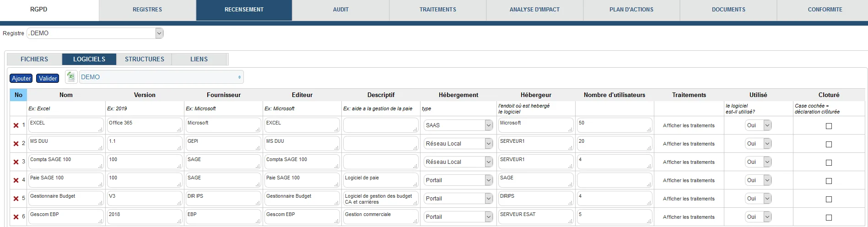Afficher les traitements for Paie SAGE 100
The width and height of the screenshot is (868, 227).
click(689, 180)
